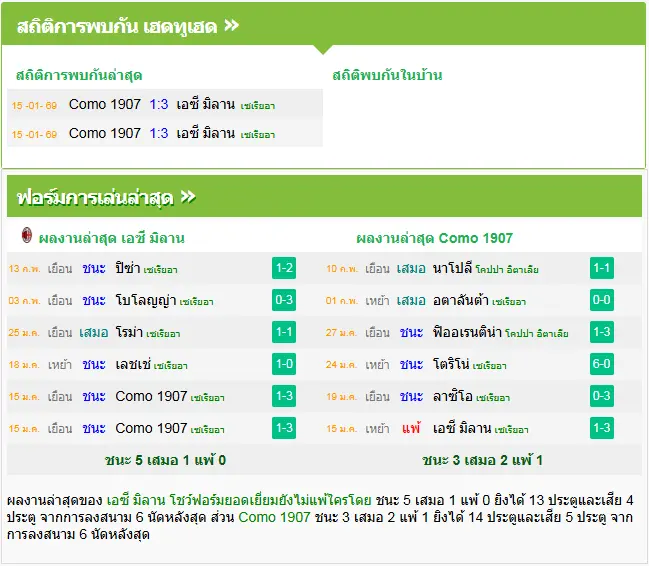Viewport: 649px width, 566px height.
Task: Click the เหย้า label in เลชเช่ row
Action: 60,365
